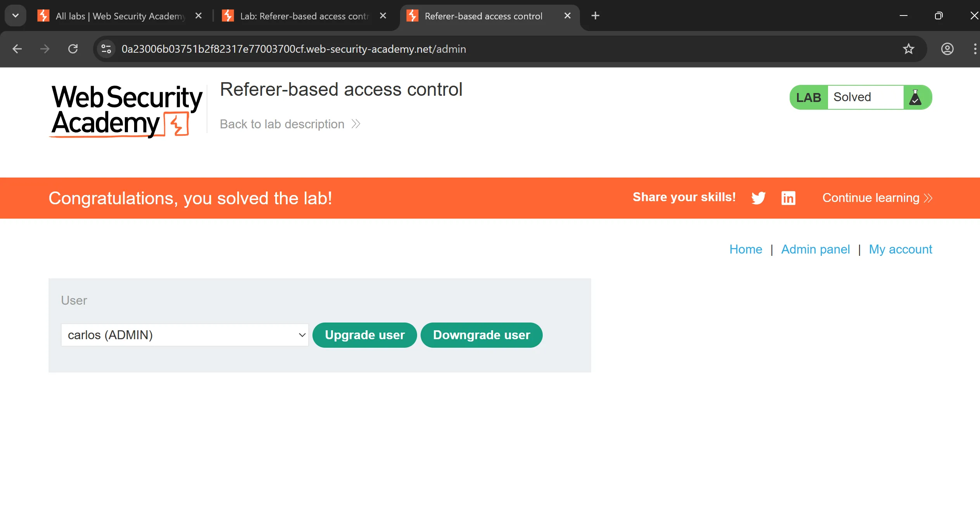The height and width of the screenshot is (521, 980).
Task: Reload the current page
Action: click(73, 49)
